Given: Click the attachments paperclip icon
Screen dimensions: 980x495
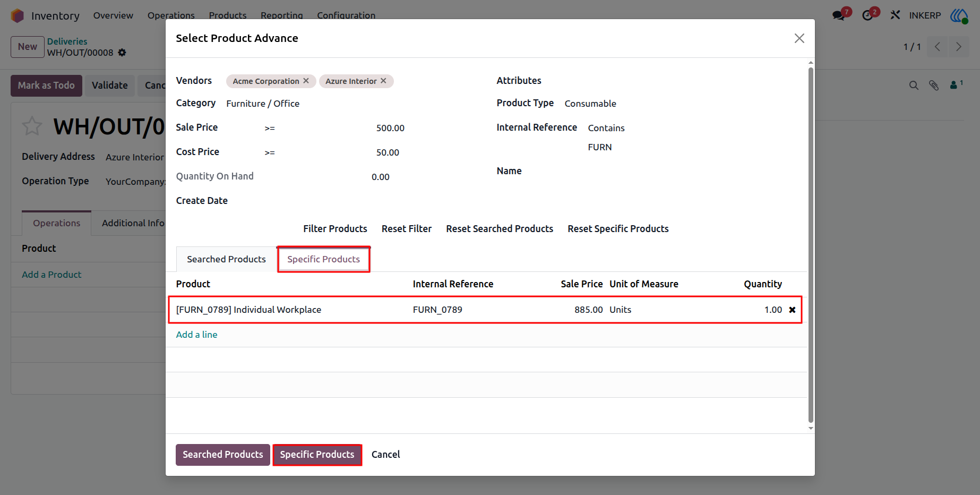Looking at the screenshot, I should pos(934,85).
